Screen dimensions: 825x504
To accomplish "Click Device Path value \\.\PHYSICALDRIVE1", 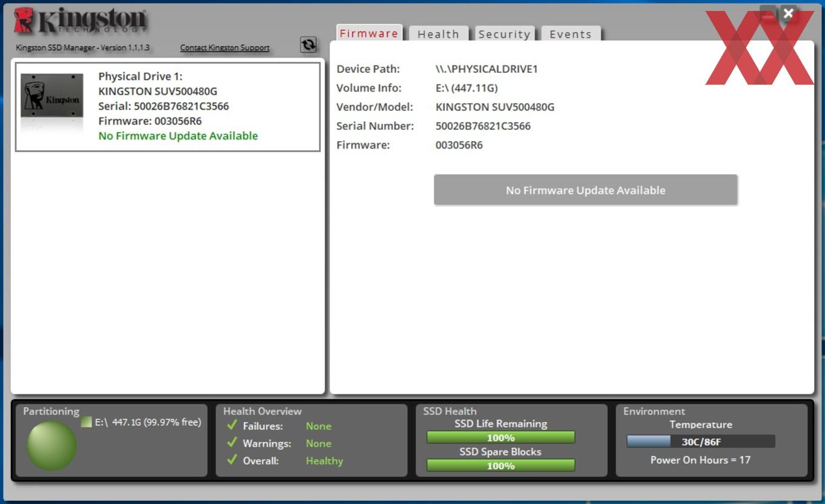I will (487, 69).
